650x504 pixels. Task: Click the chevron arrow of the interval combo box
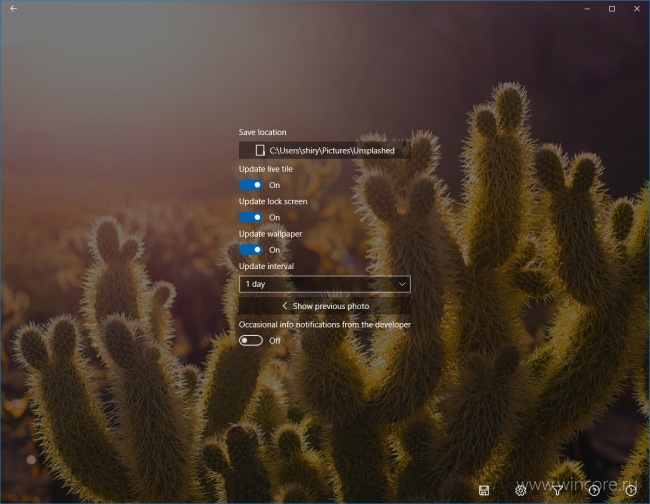pos(402,284)
